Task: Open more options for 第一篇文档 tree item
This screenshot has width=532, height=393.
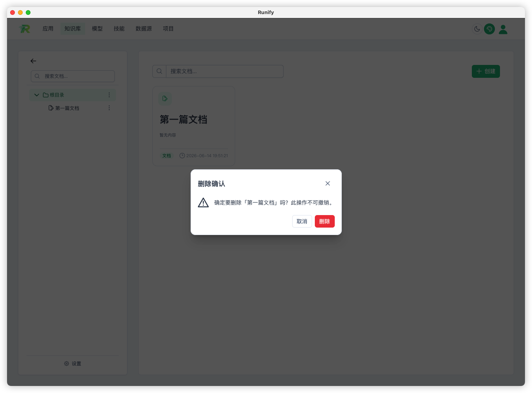Action: (x=109, y=108)
